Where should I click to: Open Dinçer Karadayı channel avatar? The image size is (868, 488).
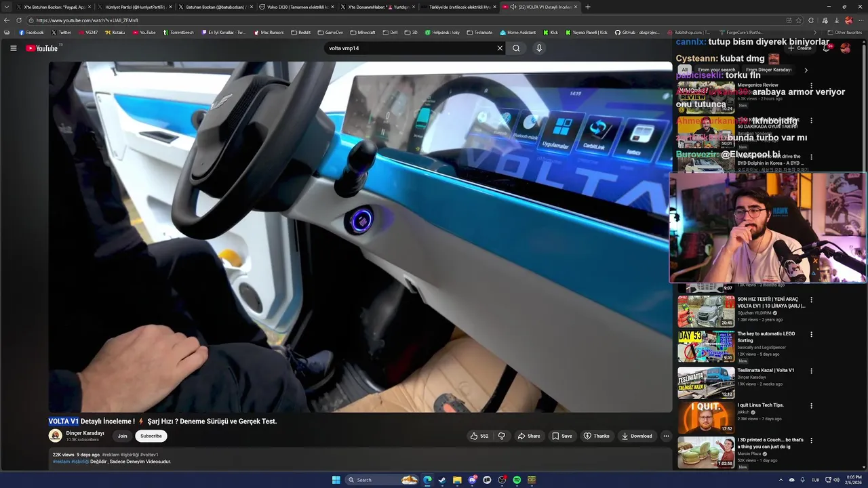point(56,436)
